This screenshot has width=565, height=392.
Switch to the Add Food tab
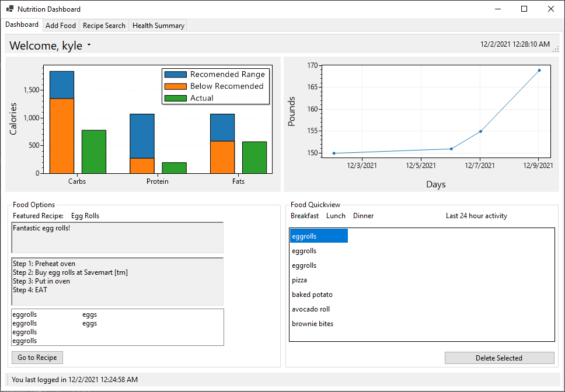click(60, 25)
